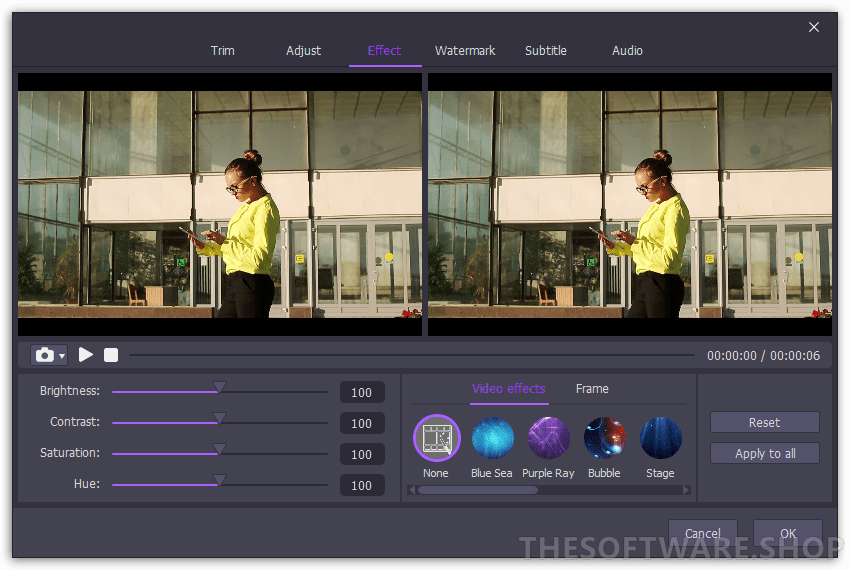Screen dimensions: 850x570
Task: Select the Bubble effect thumbnail
Action: (604, 438)
